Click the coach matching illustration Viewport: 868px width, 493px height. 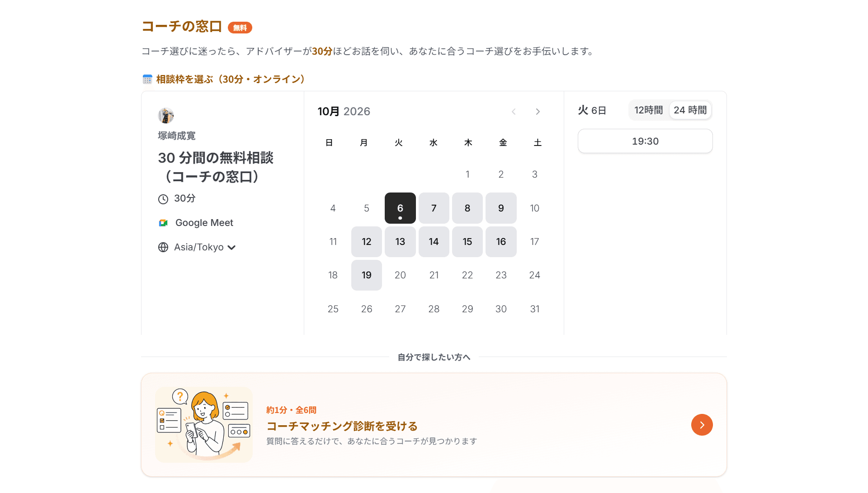tap(204, 425)
